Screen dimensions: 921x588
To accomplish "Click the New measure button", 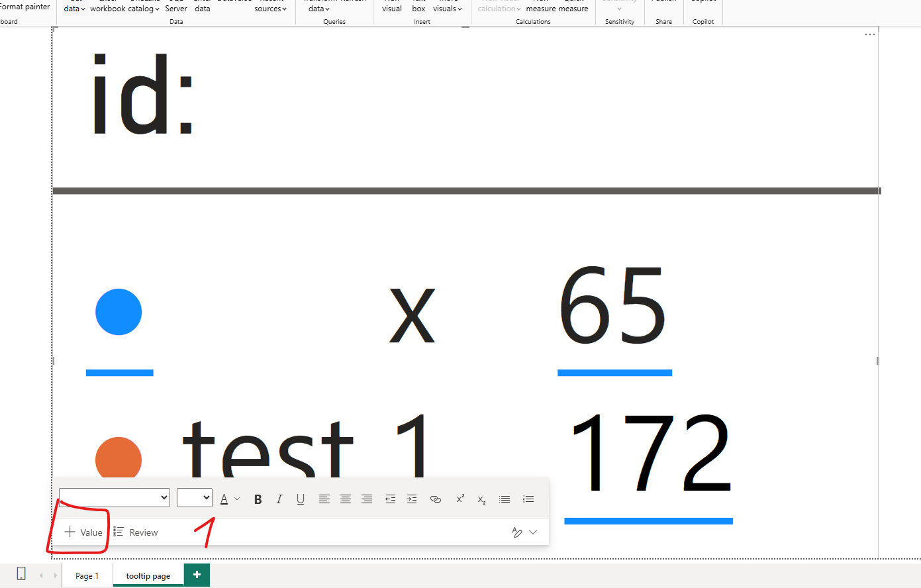I will [541, 7].
